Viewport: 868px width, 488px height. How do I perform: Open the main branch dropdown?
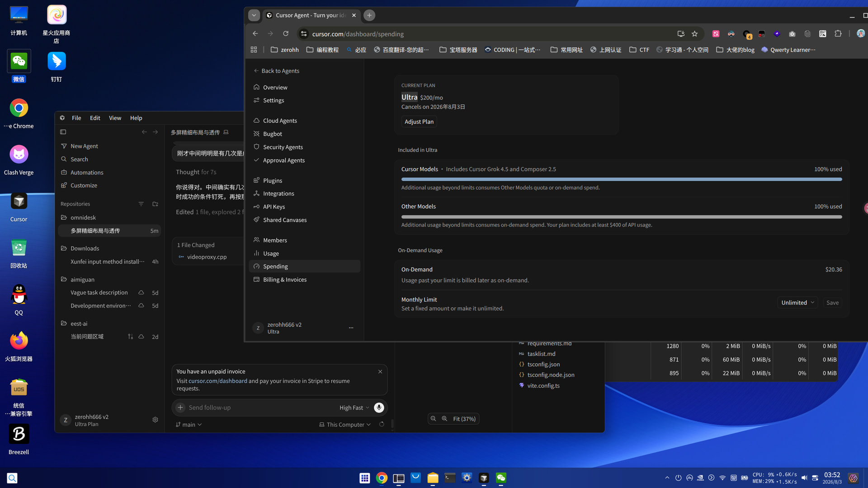[189, 425]
